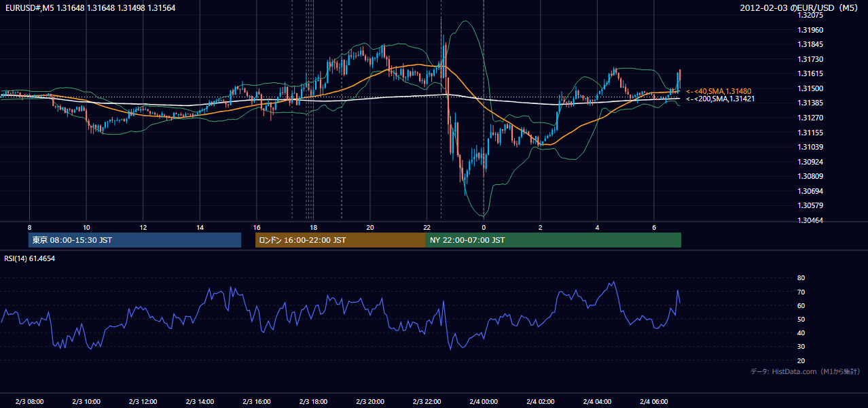Click price axis label 1.31960
This screenshot has width=868, height=408.
810,30
